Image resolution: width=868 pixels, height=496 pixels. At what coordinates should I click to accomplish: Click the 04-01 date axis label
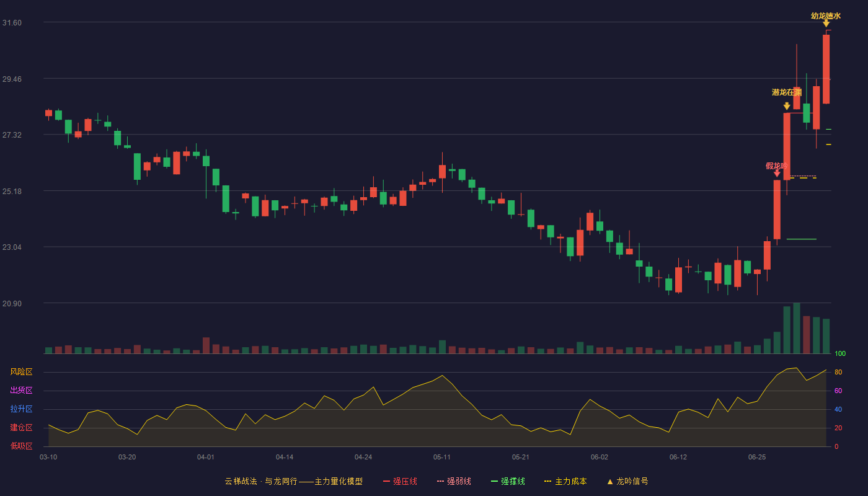(206, 457)
